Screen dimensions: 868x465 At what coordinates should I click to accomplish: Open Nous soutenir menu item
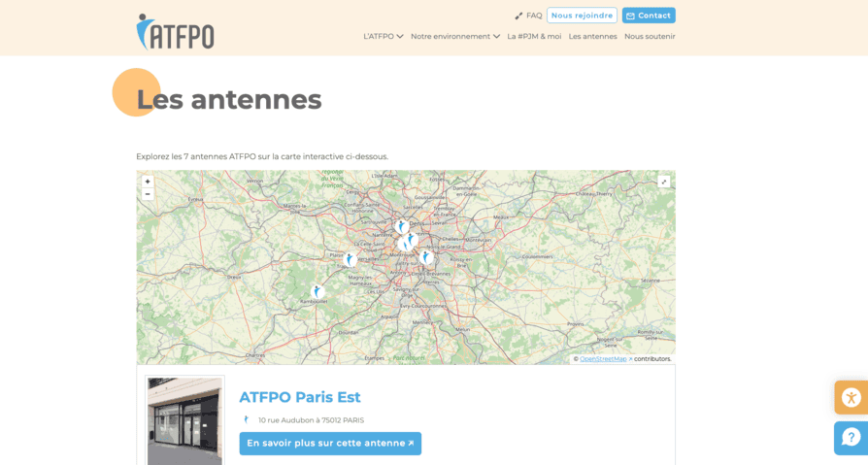pos(650,37)
